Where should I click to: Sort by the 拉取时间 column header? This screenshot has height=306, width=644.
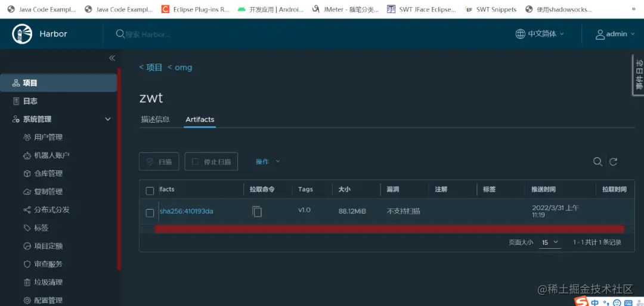614,189
